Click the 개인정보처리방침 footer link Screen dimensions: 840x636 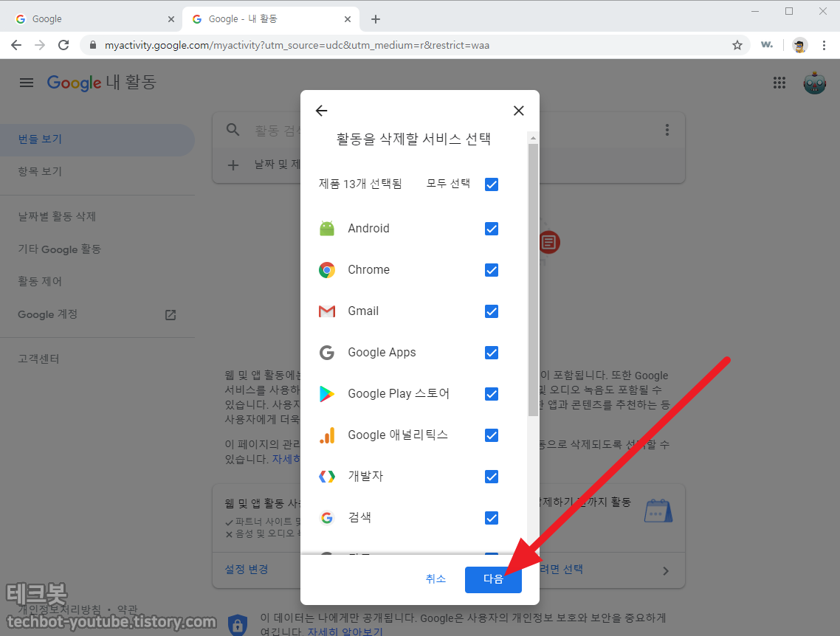(59, 609)
